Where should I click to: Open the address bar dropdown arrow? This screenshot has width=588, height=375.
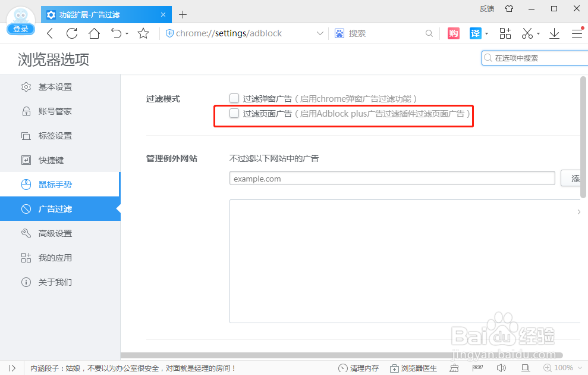(x=320, y=33)
